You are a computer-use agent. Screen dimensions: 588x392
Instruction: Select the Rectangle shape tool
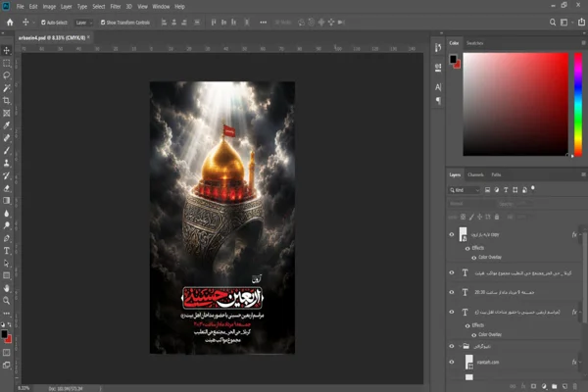[x=7, y=275]
